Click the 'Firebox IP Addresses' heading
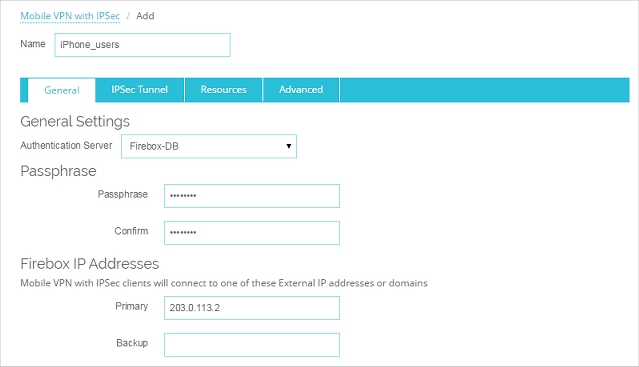Screen dimensions: 639x367 tap(90, 264)
